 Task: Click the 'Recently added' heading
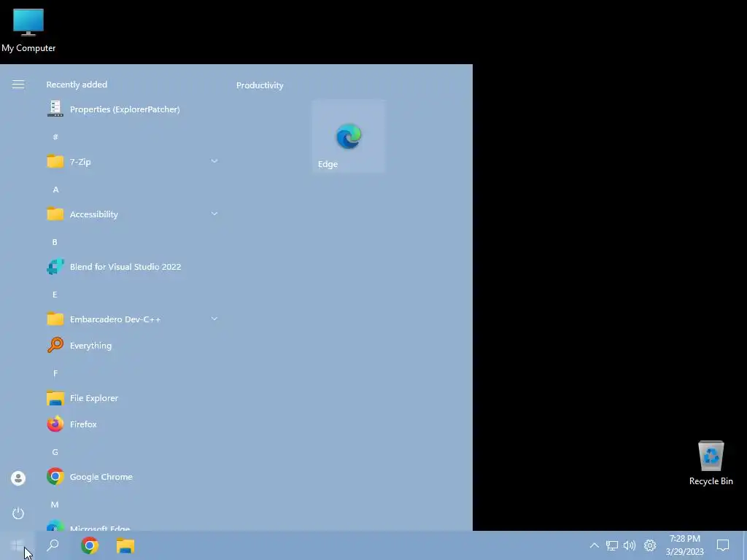(x=77, y=85)
